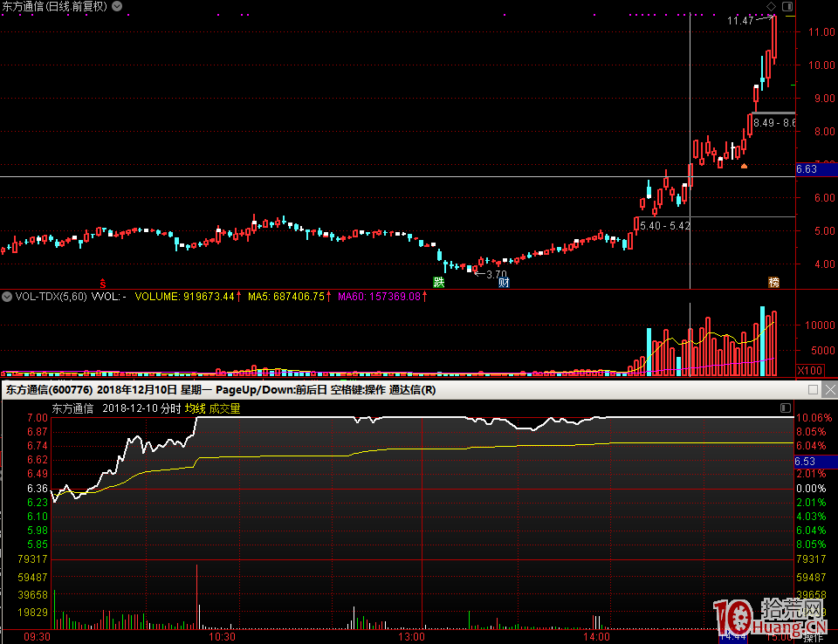The height and width of the screenshot is (644, 838).
Task: Close the 东方通信 intraday popup window
Action: pos(830,389)
